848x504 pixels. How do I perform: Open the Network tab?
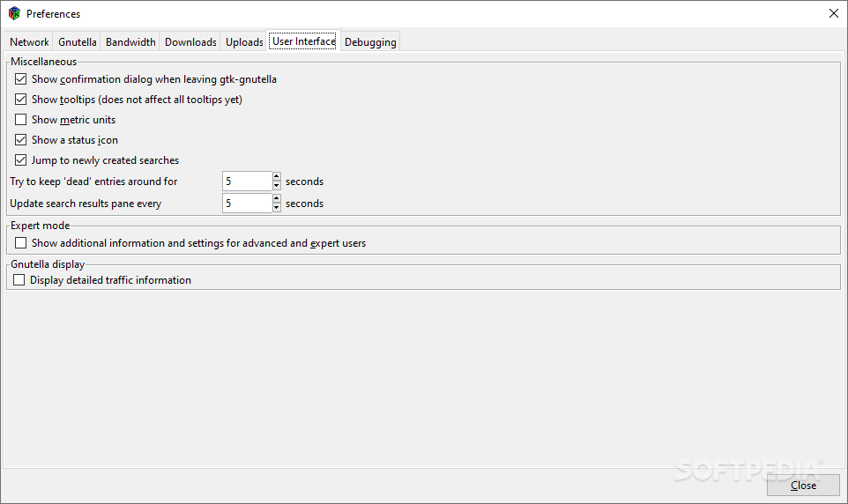[x=29, y=42]
